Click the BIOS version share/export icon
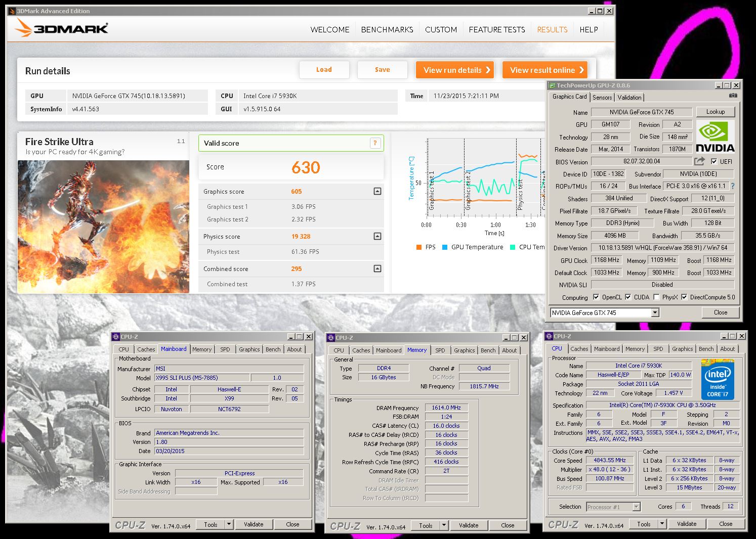Image resolution: width=756 pixels, height=539 pixels. click(699, 161)
